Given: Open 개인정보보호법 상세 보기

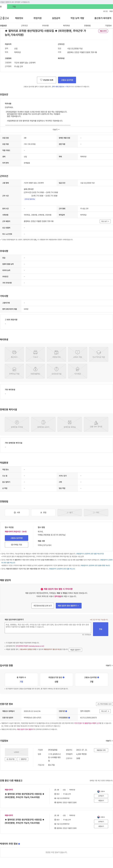Looking at the screenshot, I should 43,606.
